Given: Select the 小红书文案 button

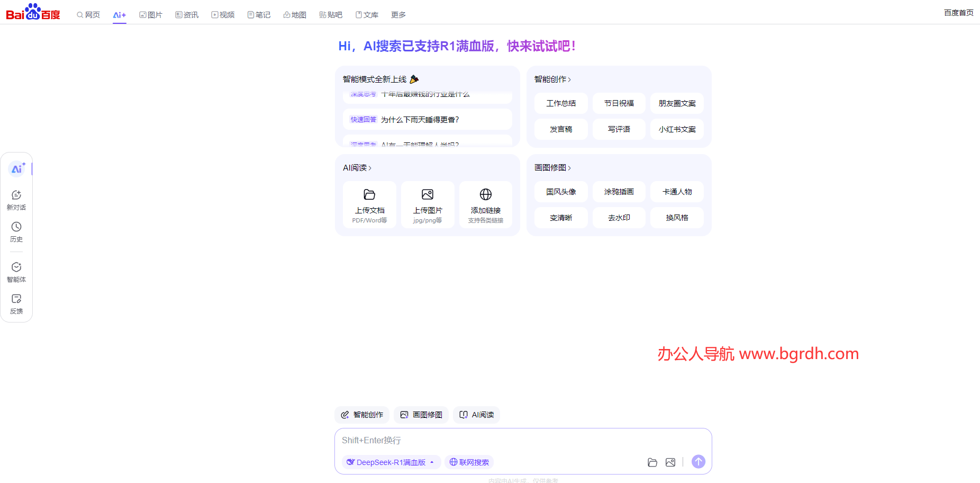Looking at the screenshot, I should coord(677,129).
